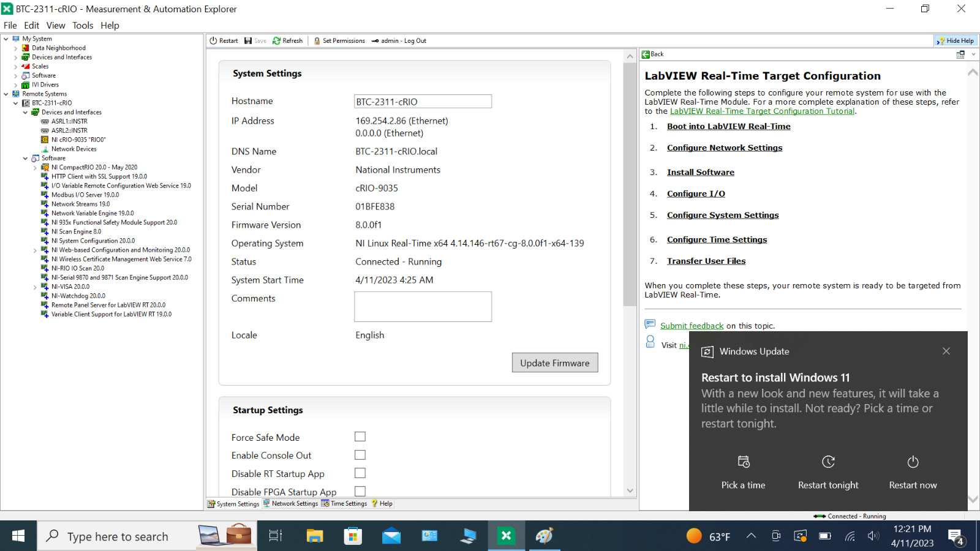Toggle the Enable Console Out checkbox

point(360,455)
